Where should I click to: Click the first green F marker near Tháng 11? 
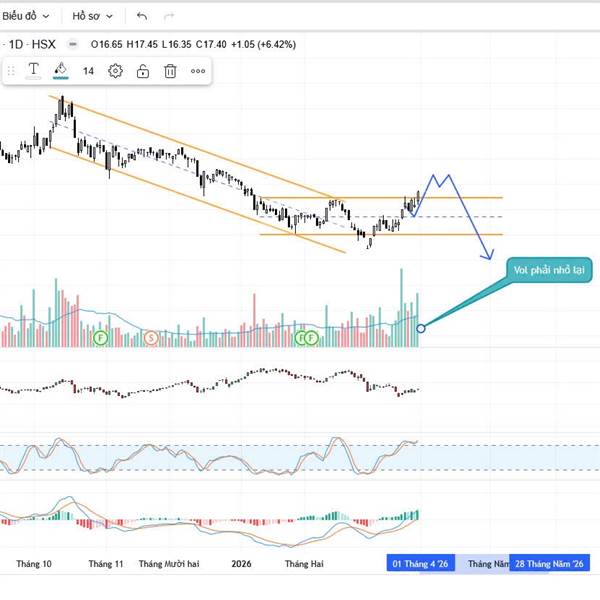tap(101, 338)
